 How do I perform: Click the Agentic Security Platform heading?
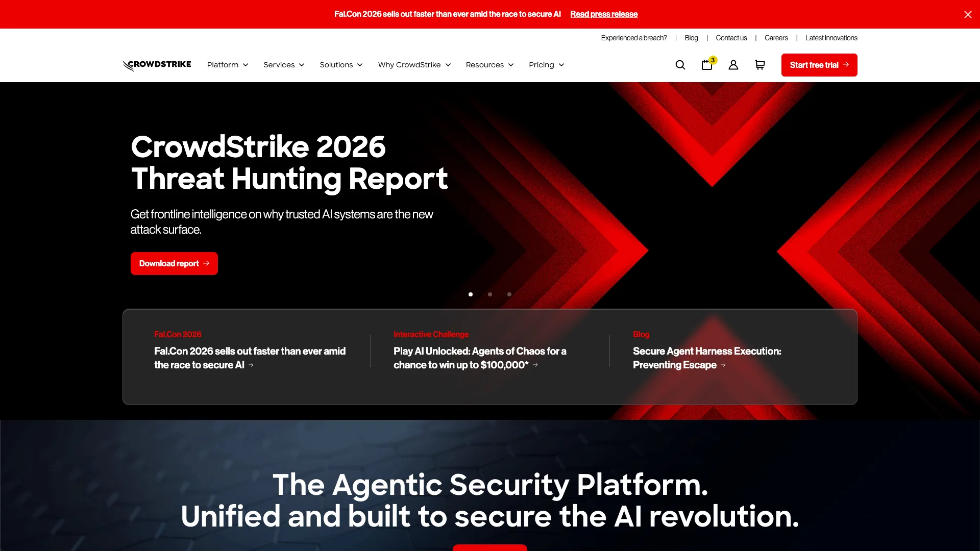(x=490, y=500)
